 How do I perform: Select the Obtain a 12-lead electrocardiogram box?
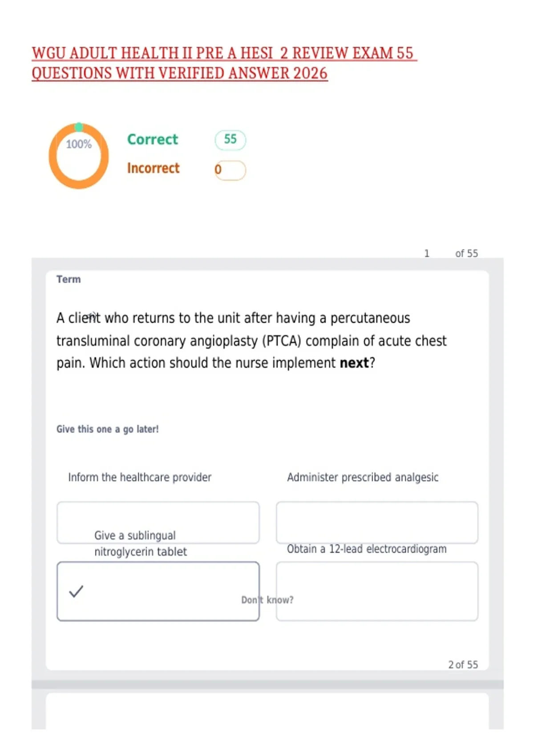[377, 591]
